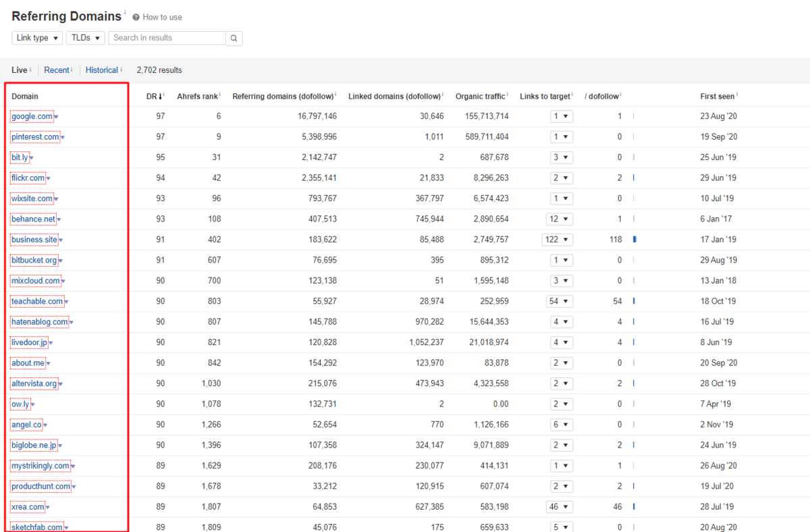
Task: Open the bit.ly domain link
Action: [20, 158]
